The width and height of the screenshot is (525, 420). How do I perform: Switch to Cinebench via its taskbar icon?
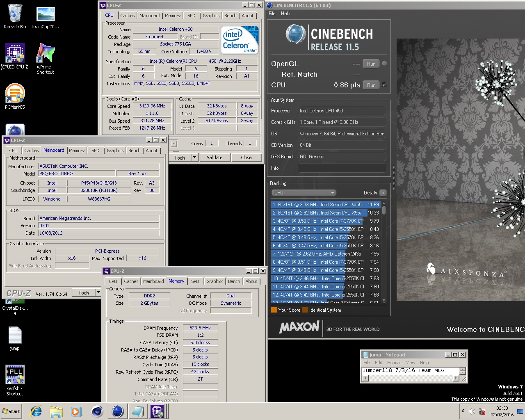(x=117, y=411)
